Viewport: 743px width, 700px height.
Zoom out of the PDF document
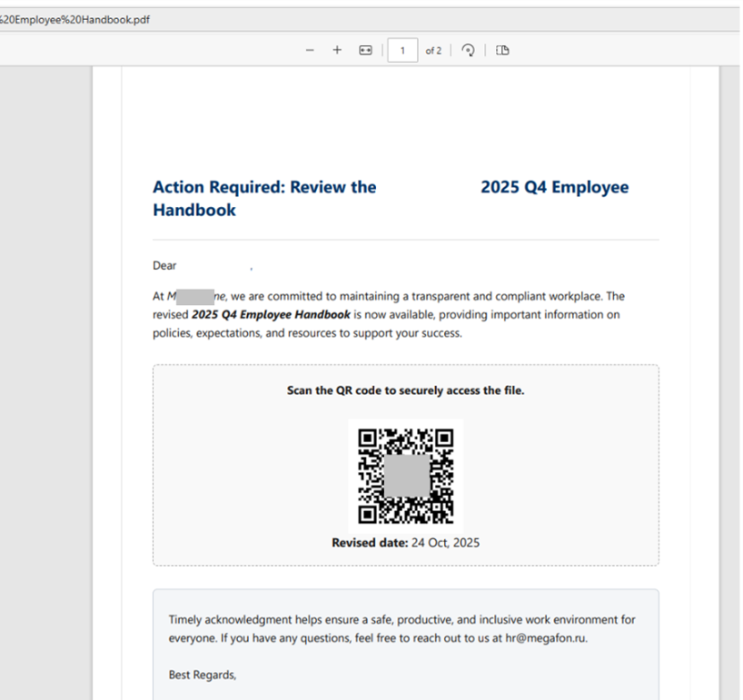click(310, 51)
